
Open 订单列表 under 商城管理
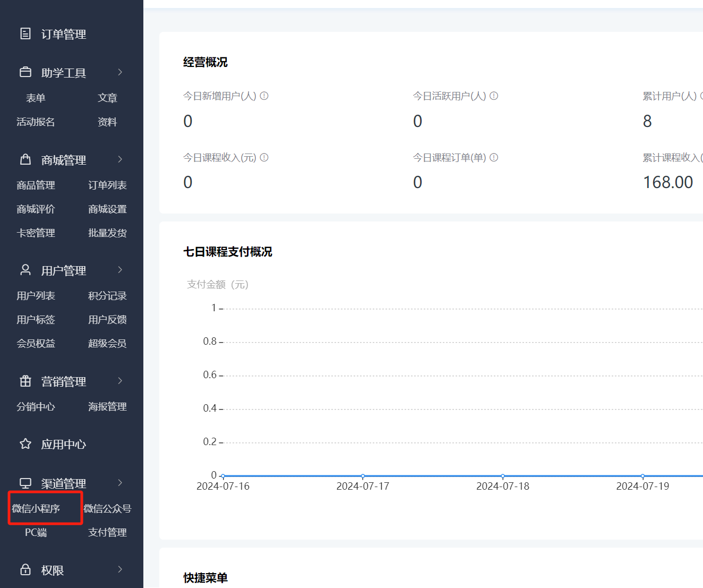(x=107, y=185)
